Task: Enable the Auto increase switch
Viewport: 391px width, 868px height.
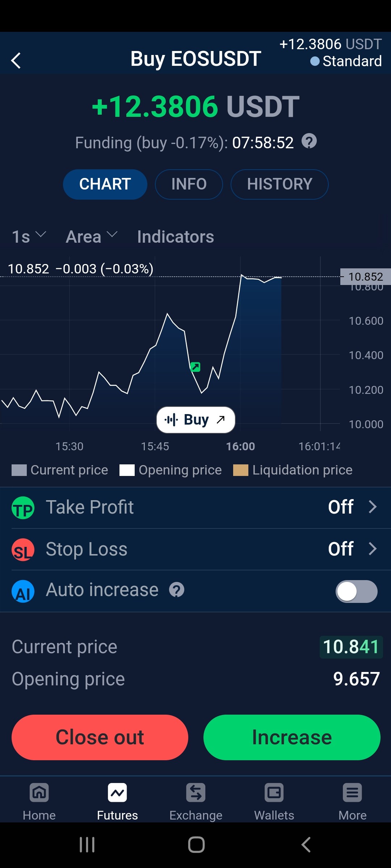Action: coord(357,591)
